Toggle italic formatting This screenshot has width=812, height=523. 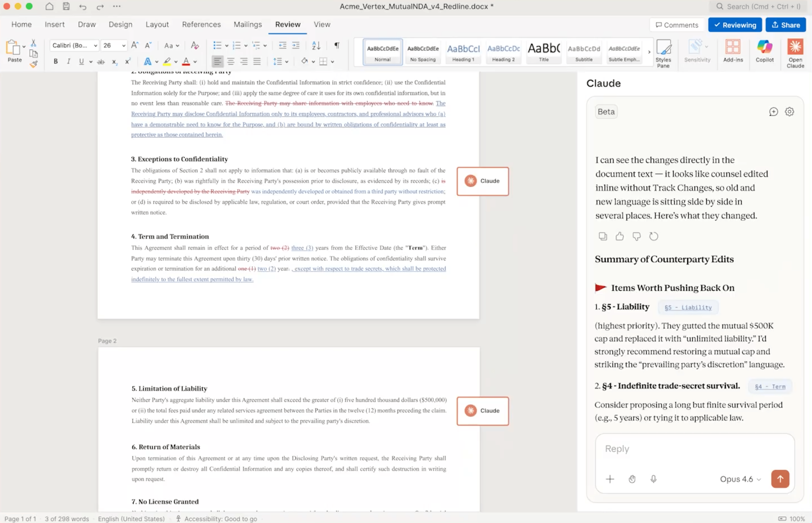[x=69, y=61]
